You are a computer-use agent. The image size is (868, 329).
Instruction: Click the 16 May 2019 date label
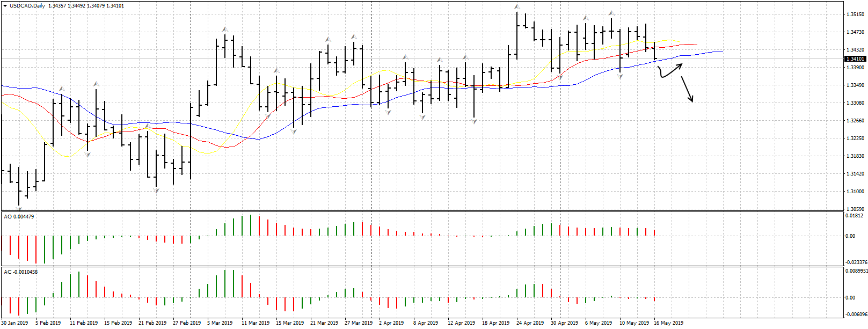(668, 323)
